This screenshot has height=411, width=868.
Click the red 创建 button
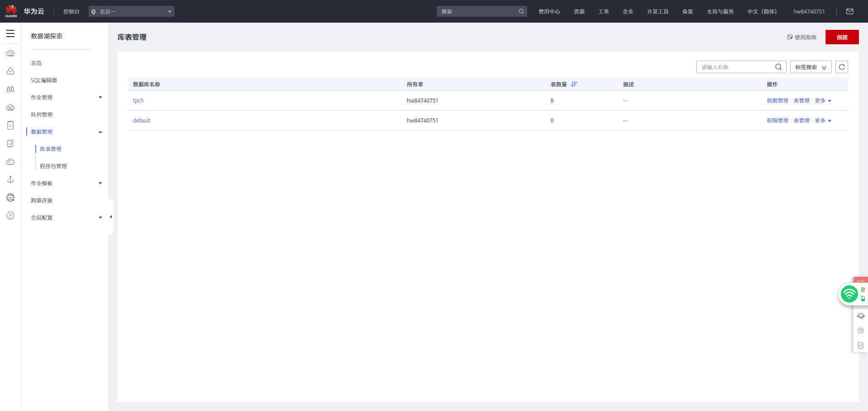pyautogui.click(x=842, y=37)
